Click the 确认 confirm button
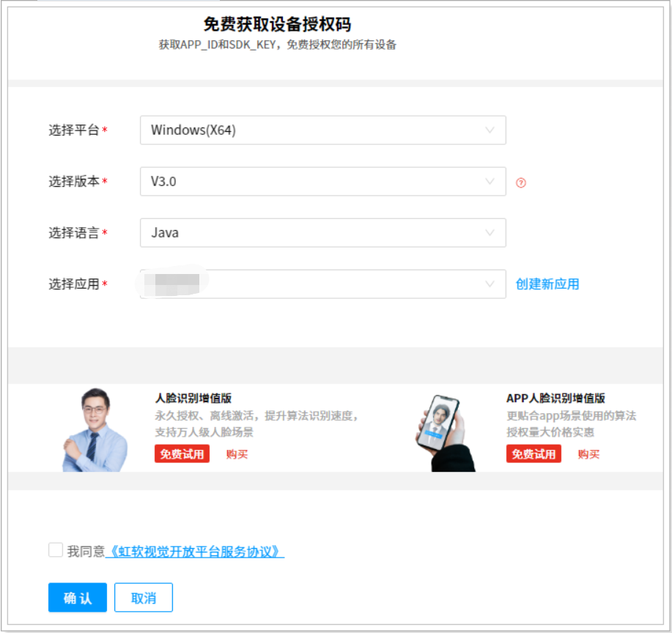Viewport: 672px width, 633px height. (x=77, y=597)
